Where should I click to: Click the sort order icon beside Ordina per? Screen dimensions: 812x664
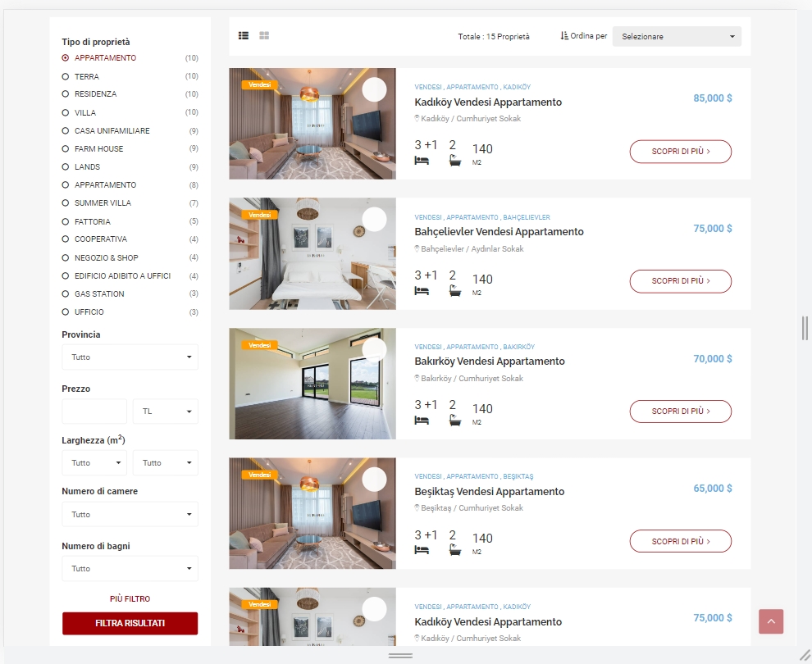coord(564,36)
